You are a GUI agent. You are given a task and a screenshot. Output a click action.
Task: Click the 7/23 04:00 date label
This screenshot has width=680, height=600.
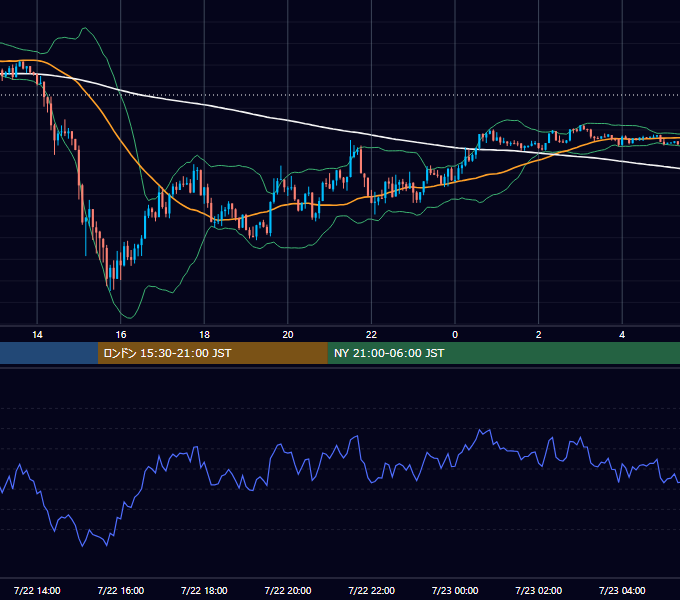tap(622, 590)
